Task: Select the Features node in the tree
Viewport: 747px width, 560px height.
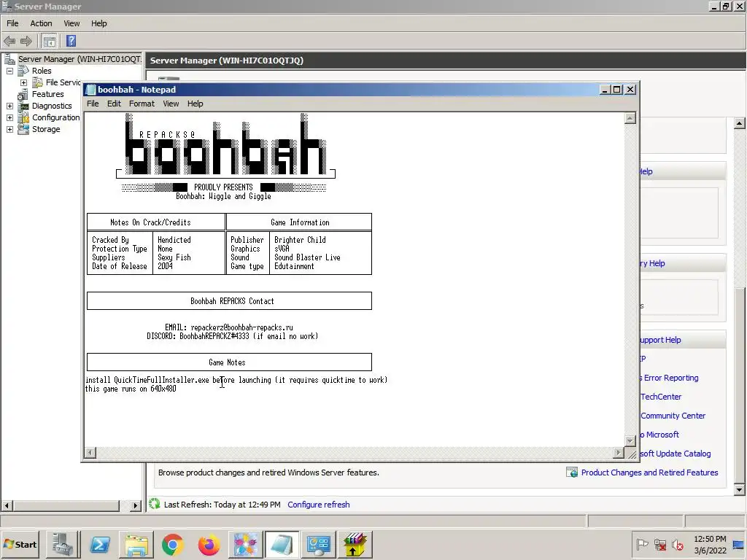Action: click(x=47, y=94)
